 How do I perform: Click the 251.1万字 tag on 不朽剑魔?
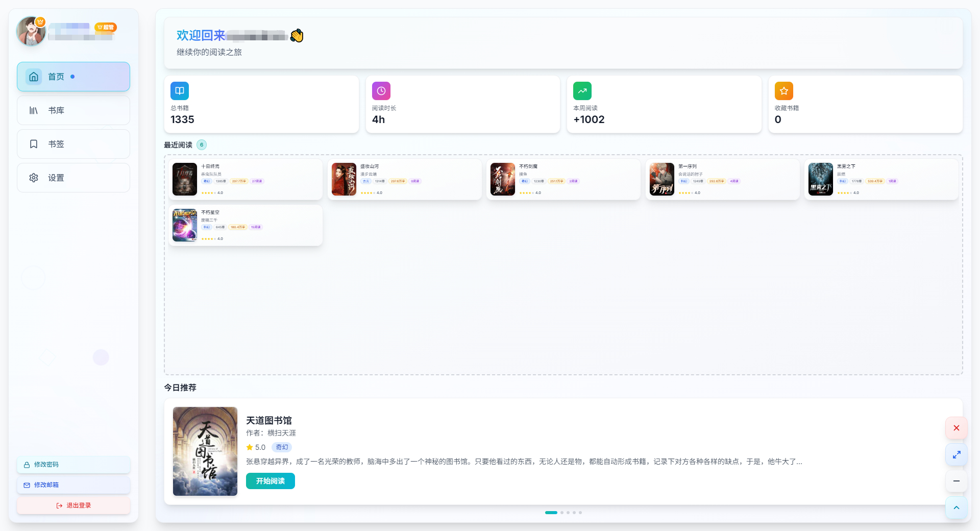pos(556,181)
